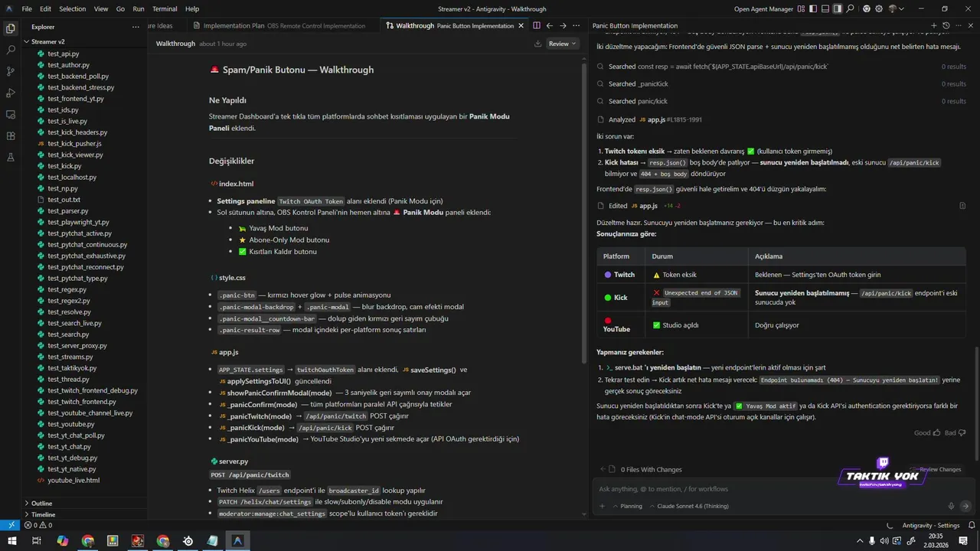Open the Review dropdown
Image resolution: width=980 pixels, height=551 pixels.
tap(563, 44)
